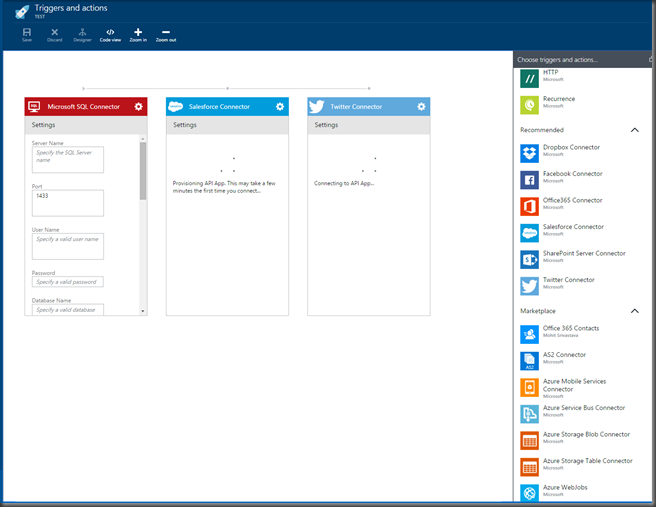
Task: Click the Azure Storage Blob Connector label
Action: (x=586, y=434)
